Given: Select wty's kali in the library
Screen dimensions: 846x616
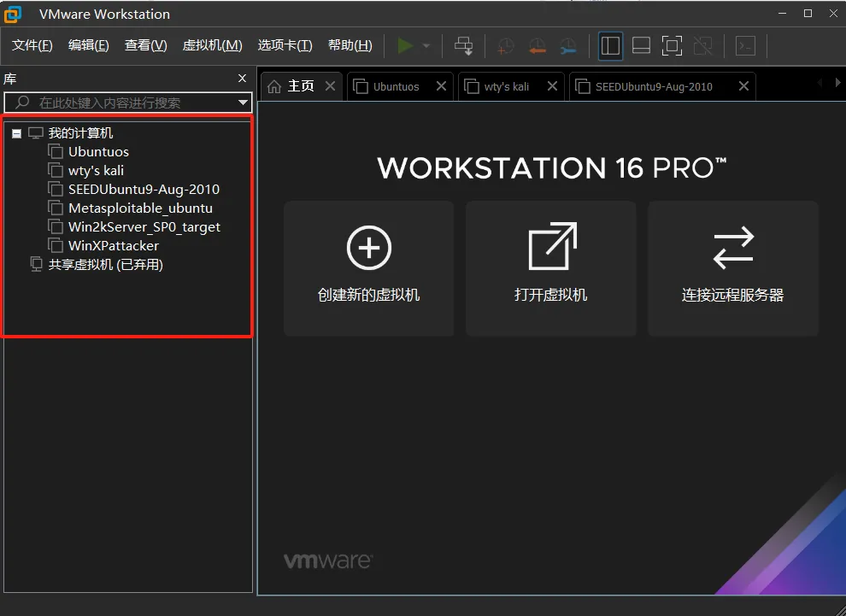Looking at the screenshot, I should pyautogui.click(x=96, y=171).
